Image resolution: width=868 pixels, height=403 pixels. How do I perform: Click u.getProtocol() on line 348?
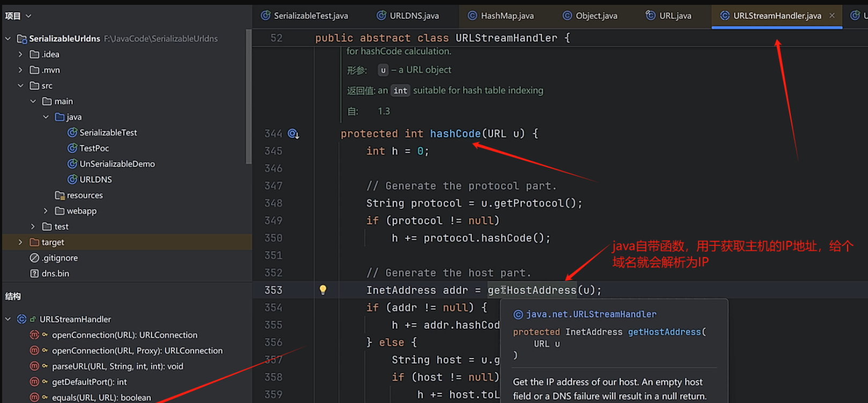[x=528, y=203]
